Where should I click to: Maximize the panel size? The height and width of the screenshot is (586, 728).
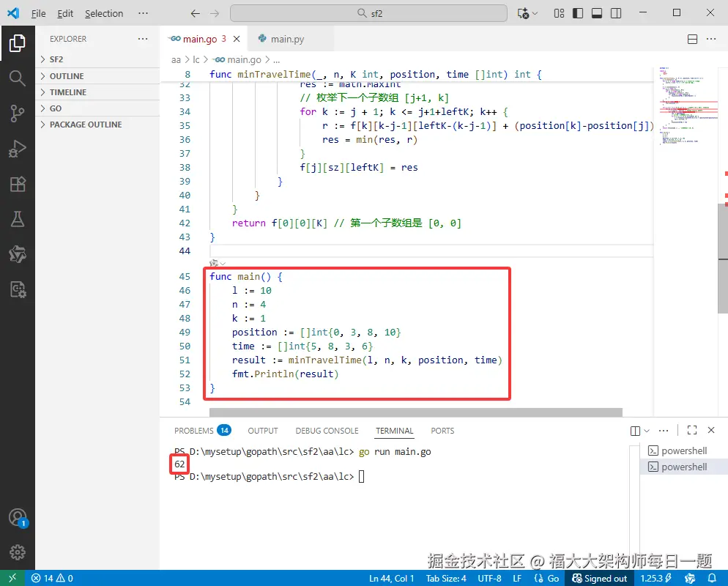[x=692, y=431]
